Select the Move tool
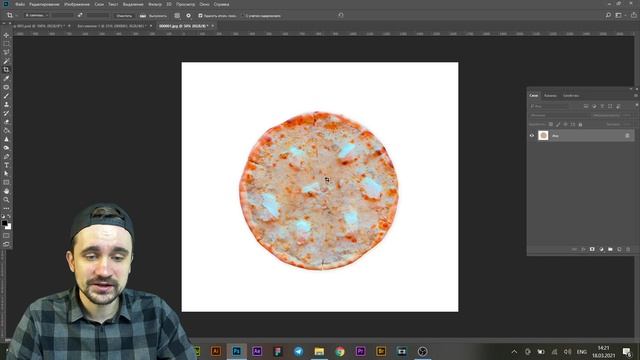Viewport: 640px width, 360px height. coord(6,35)
